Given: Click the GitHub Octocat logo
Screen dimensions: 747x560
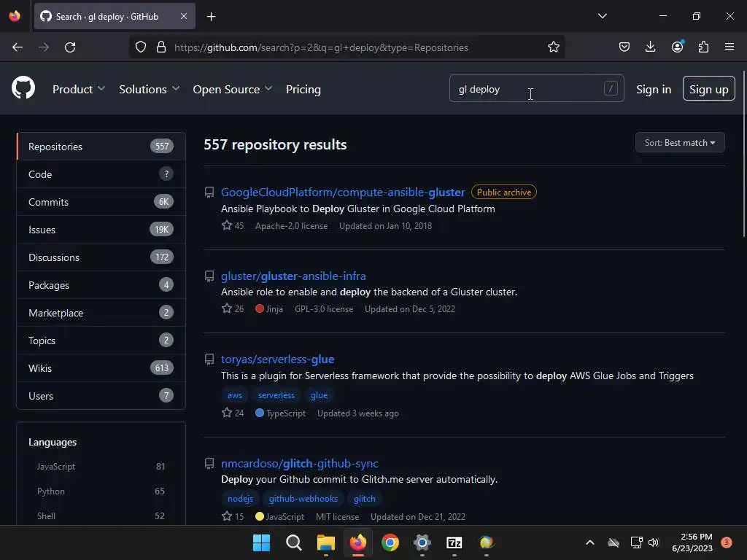Looking at the screenshot, I should click(x=23, y=88).
